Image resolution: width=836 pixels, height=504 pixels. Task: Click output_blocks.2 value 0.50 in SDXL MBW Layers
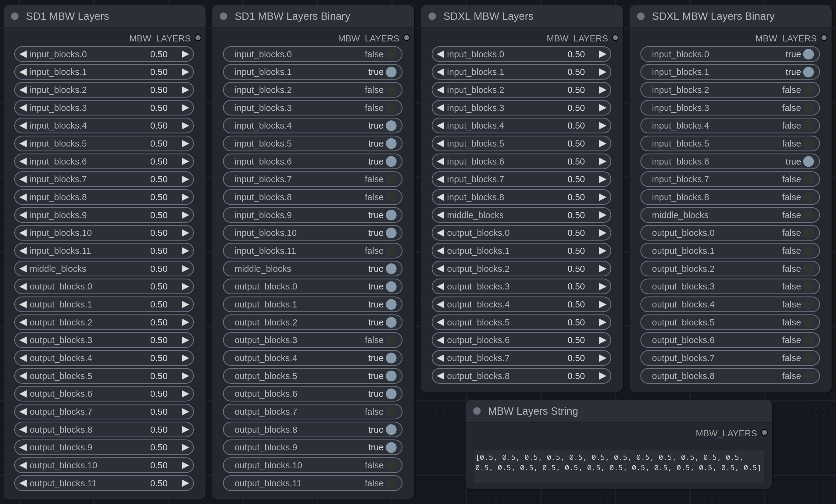[576, 269]
